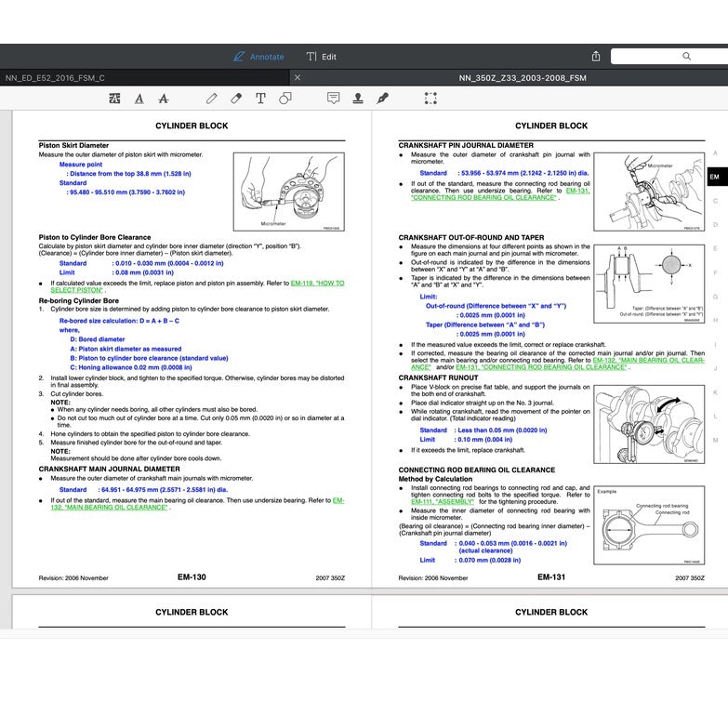Select the text box tool

click(x=260, y=98)
